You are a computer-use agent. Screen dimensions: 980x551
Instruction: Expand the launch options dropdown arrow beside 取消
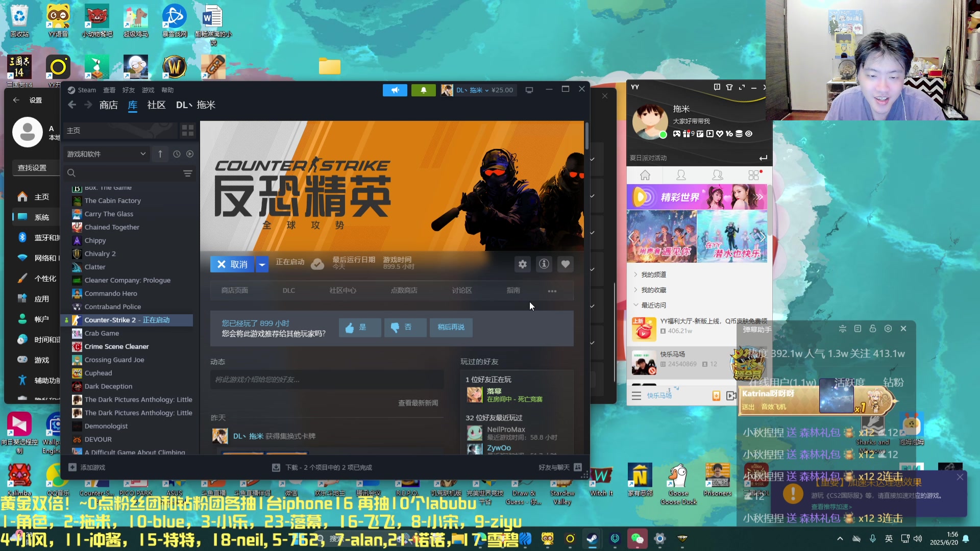[262, 264]
